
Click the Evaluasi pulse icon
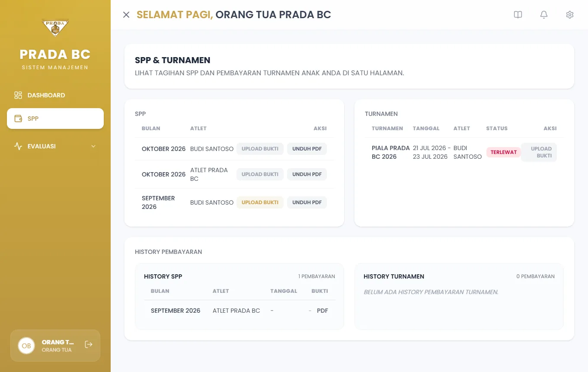(x=18, y=146)
